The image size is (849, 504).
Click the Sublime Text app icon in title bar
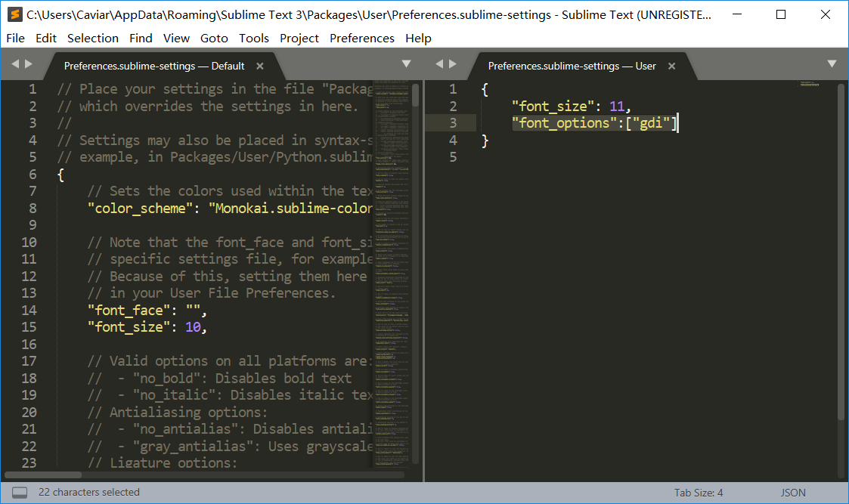pyautogui.click(x=14, y=14)
